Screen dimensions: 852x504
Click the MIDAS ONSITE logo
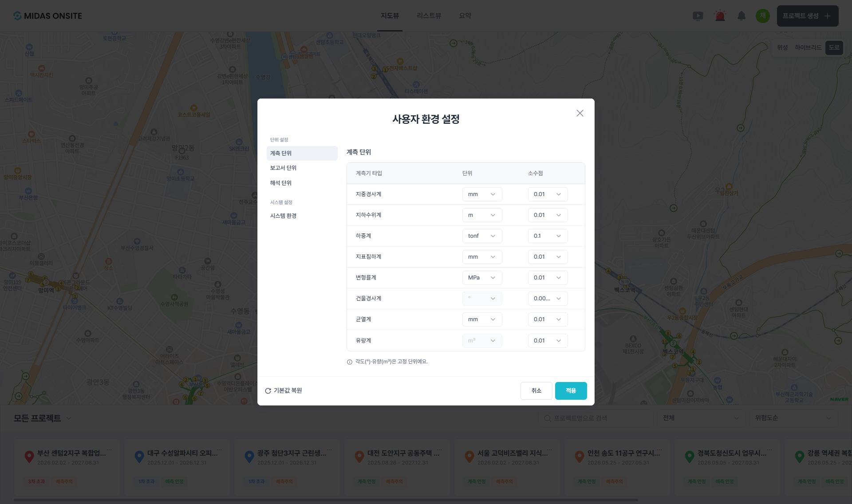pyautogui.click(x=47, y=16)
